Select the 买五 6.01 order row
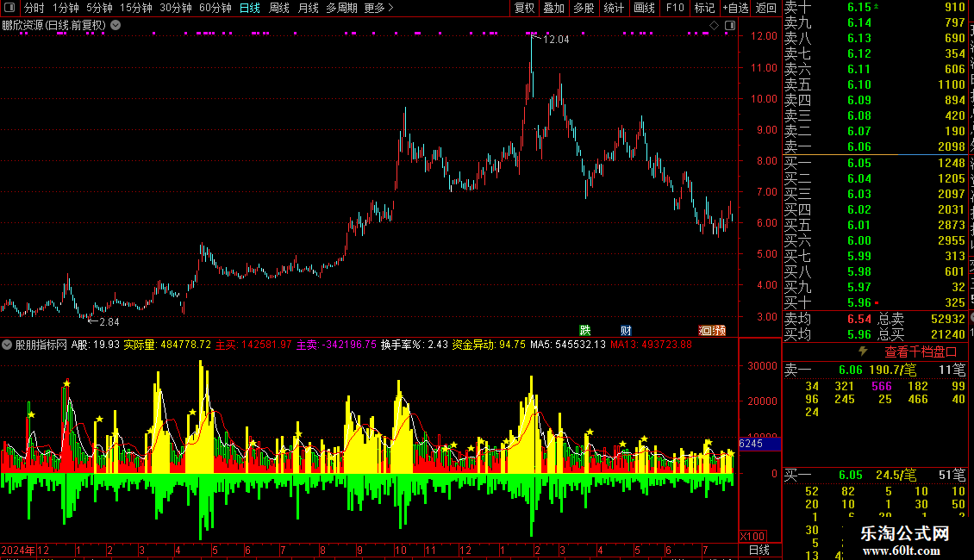 point(875,225)
